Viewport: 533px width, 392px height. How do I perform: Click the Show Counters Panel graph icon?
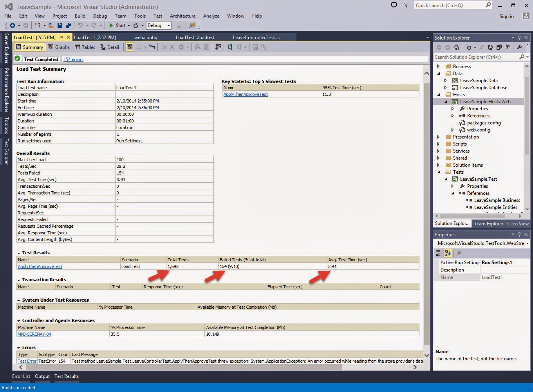129,47
